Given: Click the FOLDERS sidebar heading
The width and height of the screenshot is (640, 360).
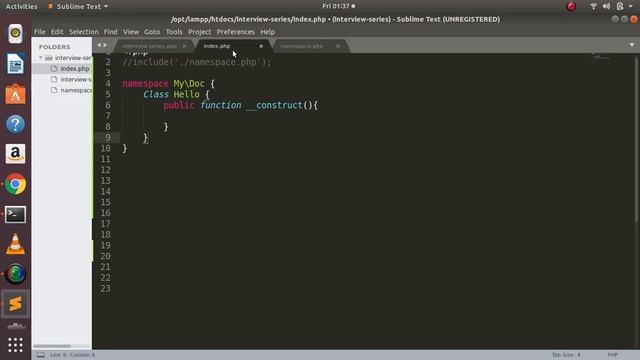Looking at the screenshot, I should (x=55, y=47).
